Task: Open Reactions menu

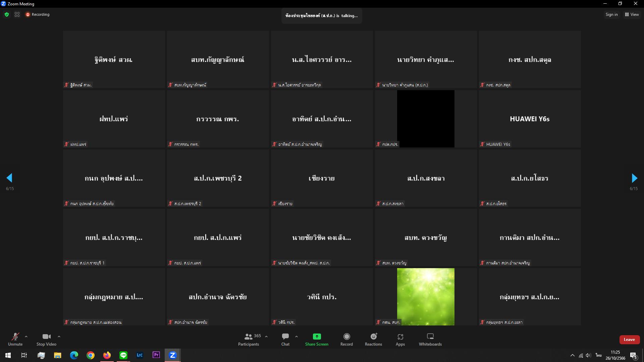Action: click(373, 339)
